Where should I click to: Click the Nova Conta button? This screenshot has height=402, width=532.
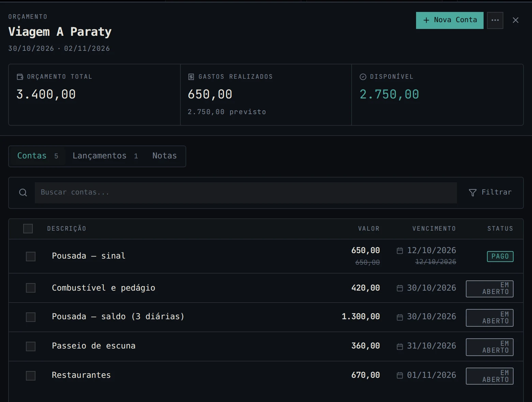point(449,20)
